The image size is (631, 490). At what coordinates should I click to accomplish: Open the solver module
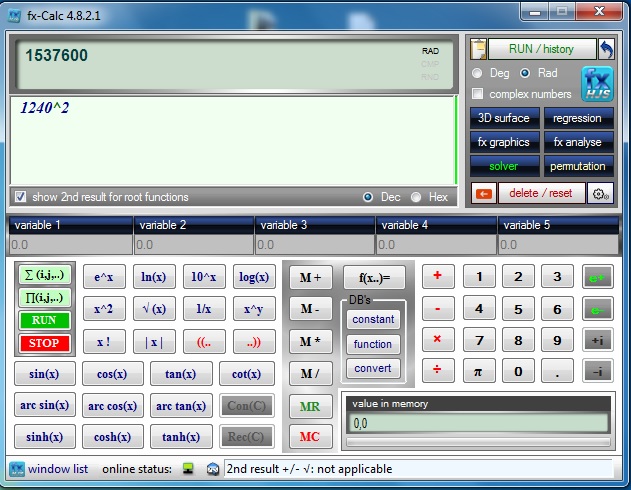coord(505,166)
